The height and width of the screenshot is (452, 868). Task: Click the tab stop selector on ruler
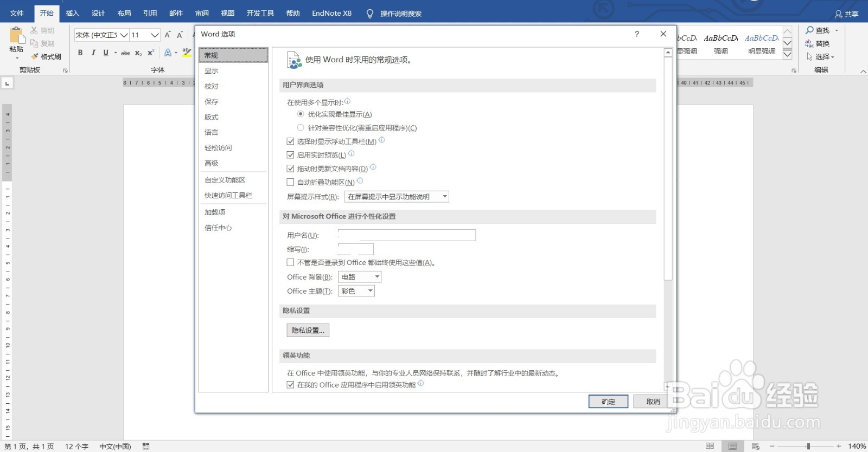click(7, 83)
